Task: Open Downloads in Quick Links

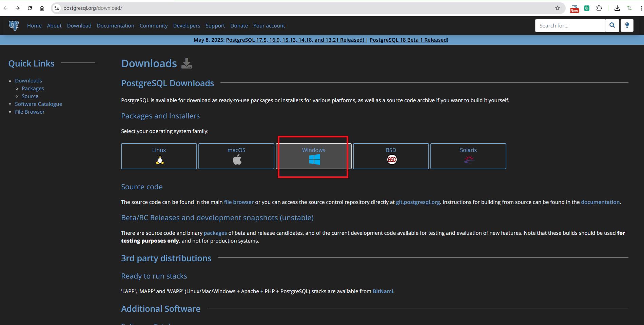Action: (x=28, y=80)
